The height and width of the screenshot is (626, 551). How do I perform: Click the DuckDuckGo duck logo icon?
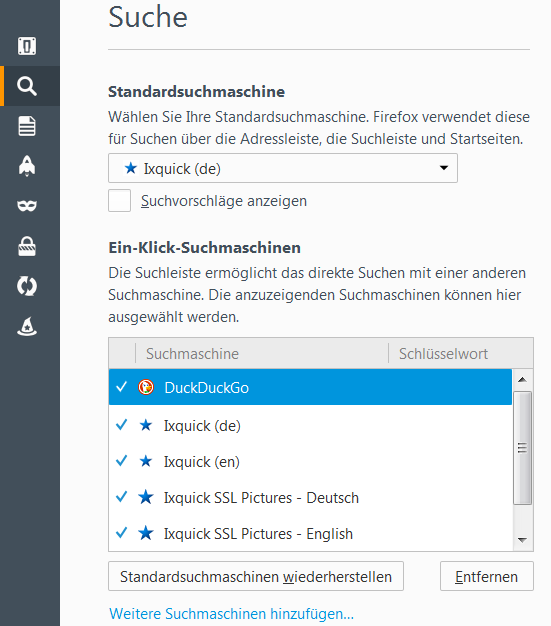click(146, 387)
